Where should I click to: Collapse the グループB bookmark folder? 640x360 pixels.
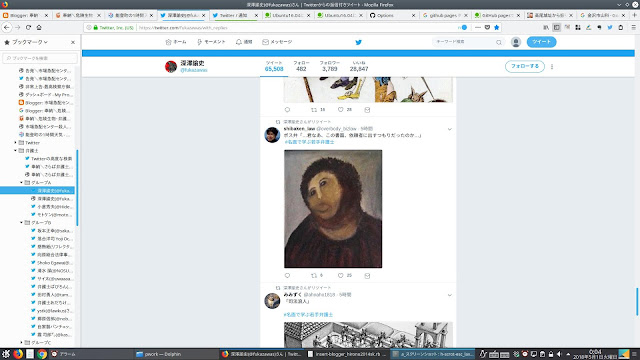(21, 222)
